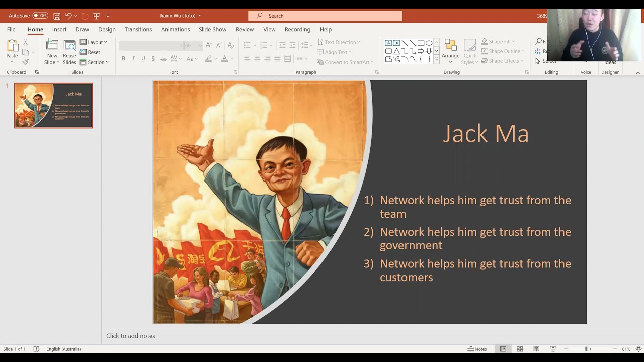Decrease font size
This screenshot has height=362, width=644.
click(218, 45)
